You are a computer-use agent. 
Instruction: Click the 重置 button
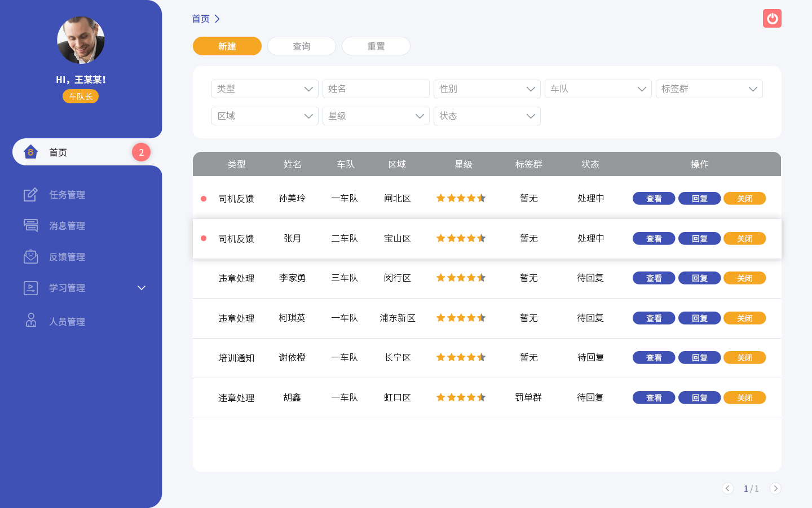(376, 46)
